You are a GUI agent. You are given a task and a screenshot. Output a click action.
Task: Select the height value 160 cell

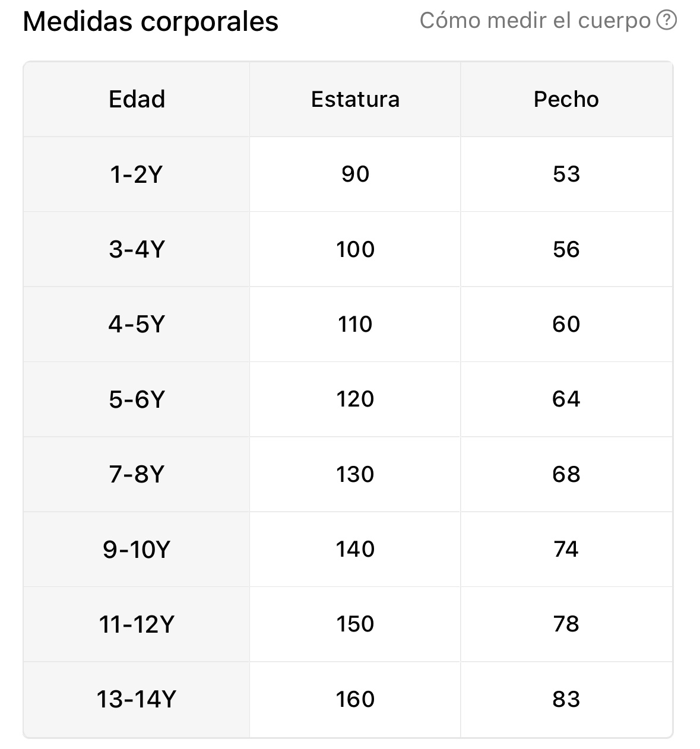pos(355,699)
